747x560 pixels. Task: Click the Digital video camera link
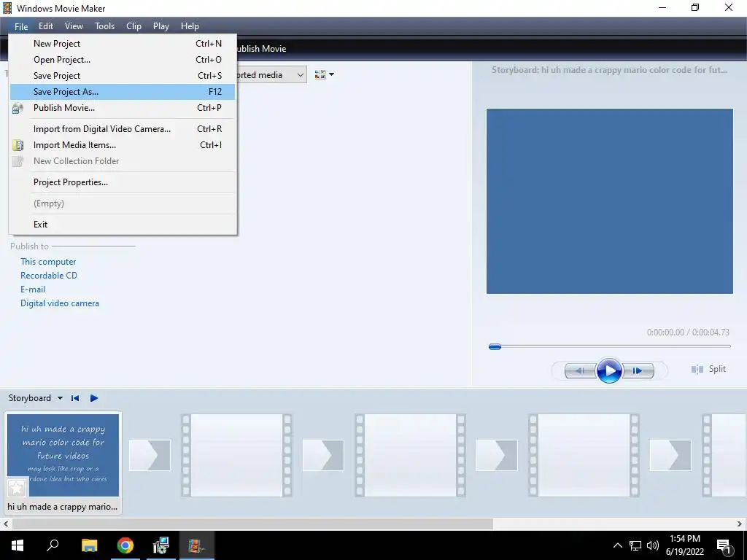(60, 303)
